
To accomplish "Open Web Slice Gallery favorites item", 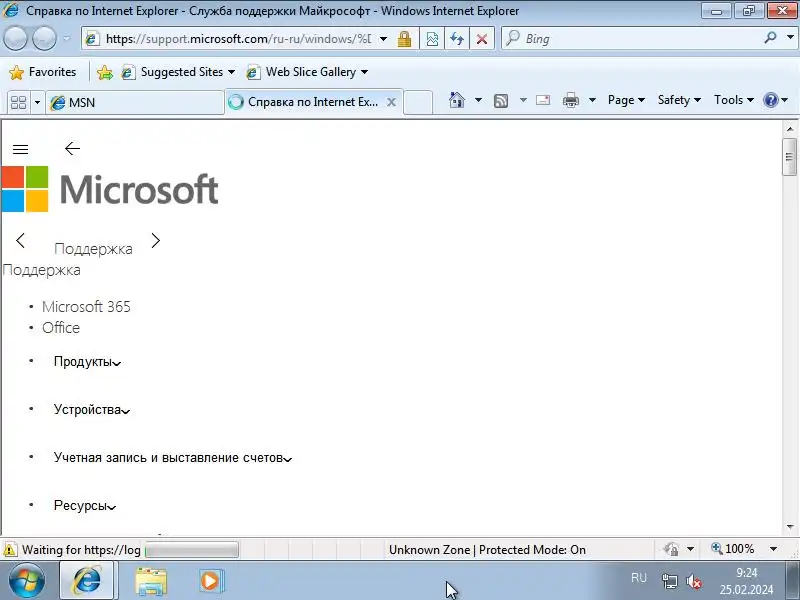I will coord(307,72).
